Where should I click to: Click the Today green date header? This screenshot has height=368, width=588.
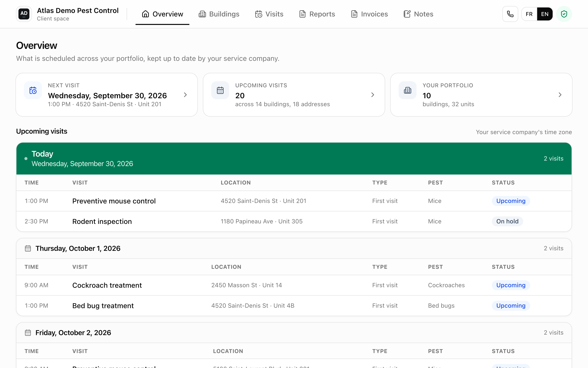tap(294, 158)
